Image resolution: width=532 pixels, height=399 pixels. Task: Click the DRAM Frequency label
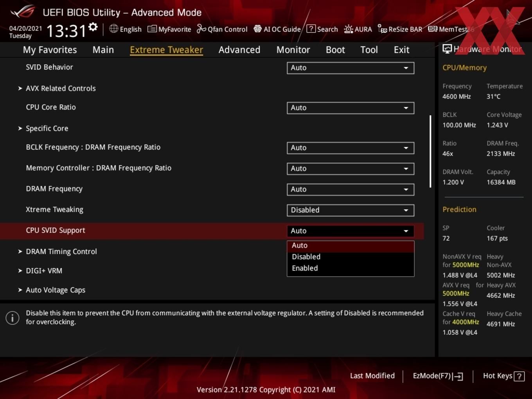click(54, 189)
